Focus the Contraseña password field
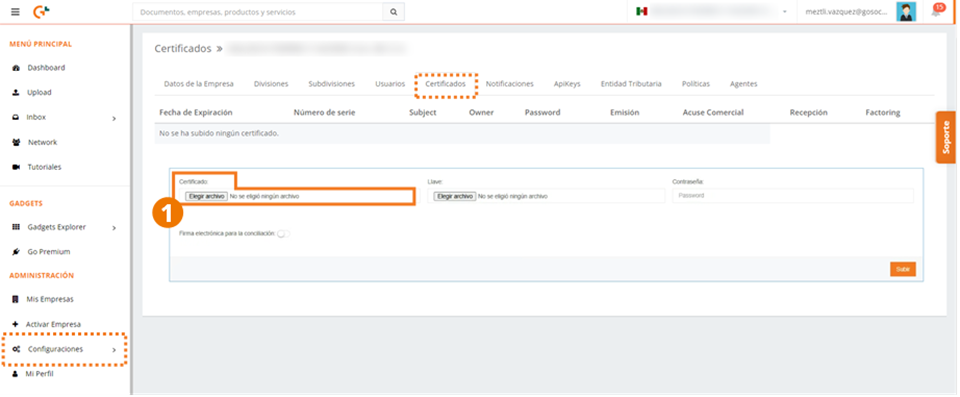 (x=793, y=195)
